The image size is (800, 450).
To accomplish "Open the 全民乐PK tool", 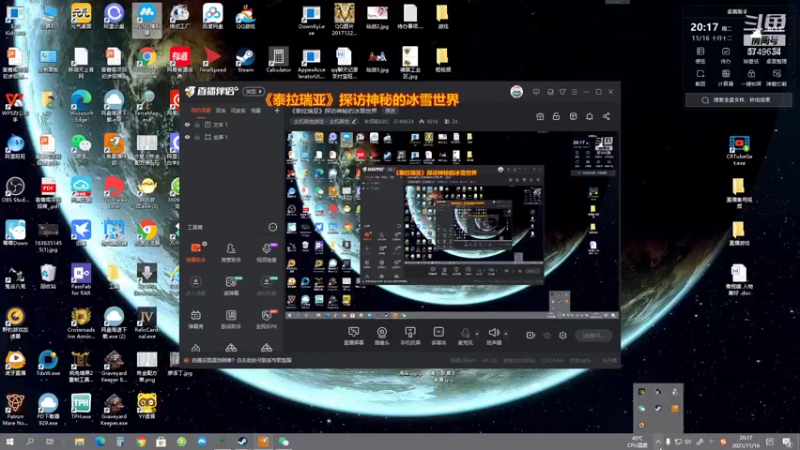I will click(x=266, y=319).
